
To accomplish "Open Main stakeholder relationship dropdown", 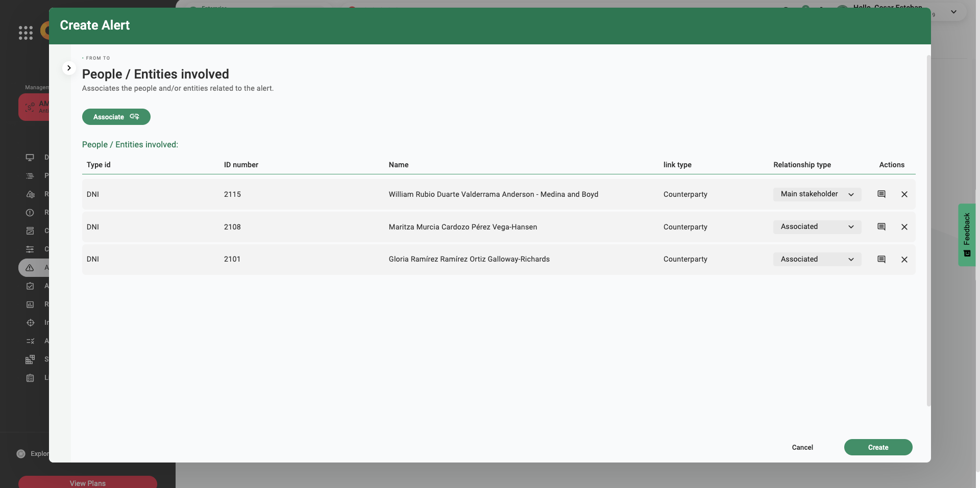I will [x=817, y=194].
